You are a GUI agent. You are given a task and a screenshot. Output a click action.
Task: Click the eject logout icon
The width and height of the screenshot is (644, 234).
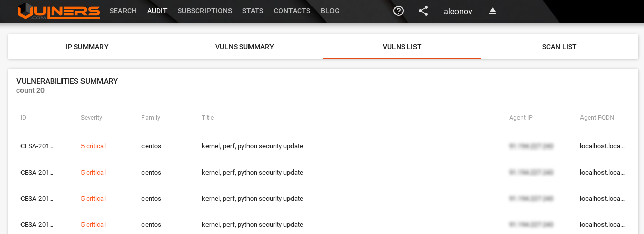(x=493, y=11)
